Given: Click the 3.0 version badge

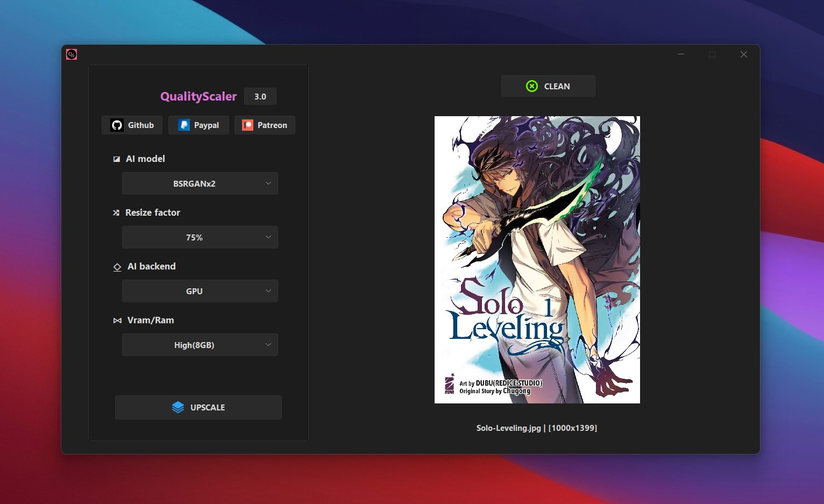Looking at the screenshot, I should (x=260, y=96).
